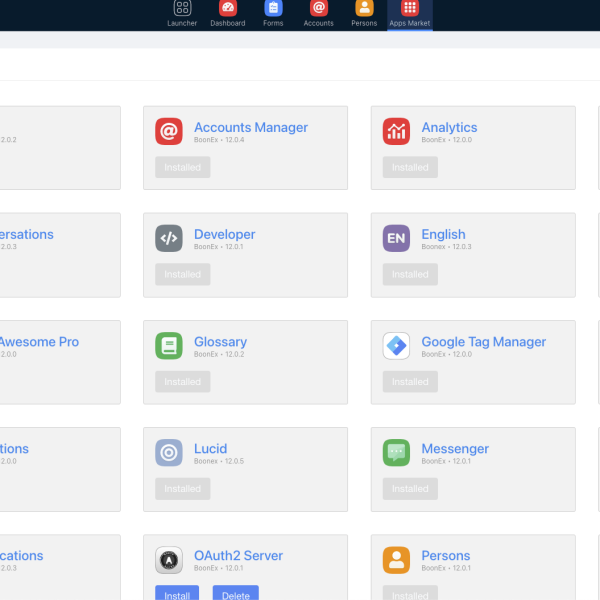Click the green Glossary icon

click(x=169, y=346)
